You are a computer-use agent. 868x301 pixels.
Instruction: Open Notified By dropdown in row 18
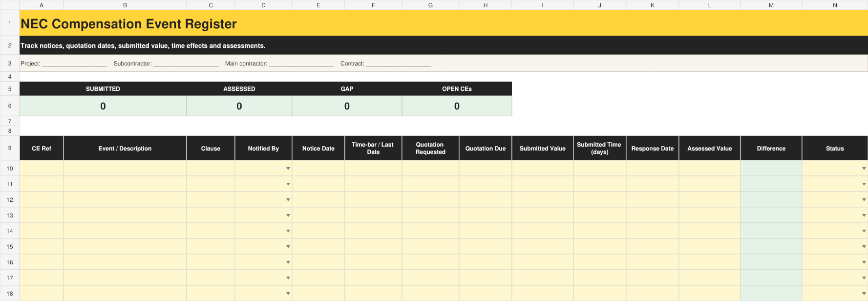(288, 294)
